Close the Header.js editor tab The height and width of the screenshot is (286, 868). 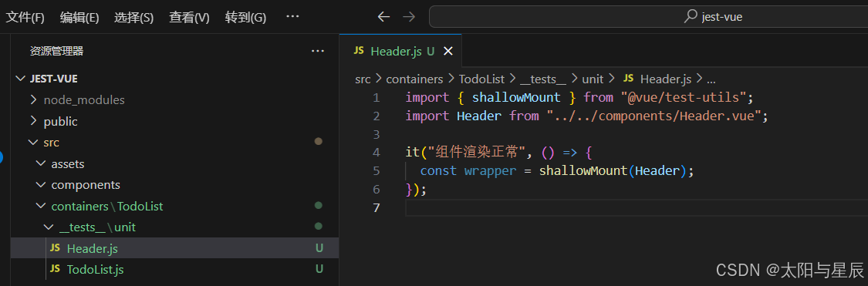(x=448, y=51)
